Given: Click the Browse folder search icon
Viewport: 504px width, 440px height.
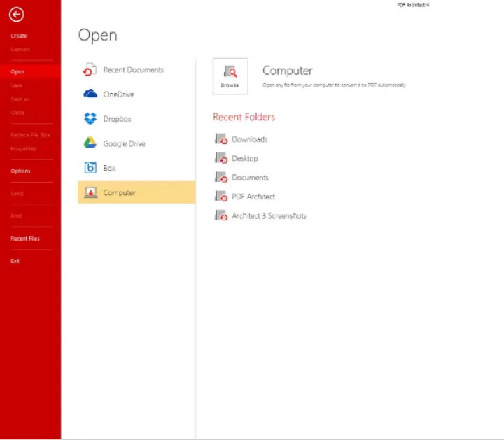Looking at the screenshot, I should click(230, 71).
